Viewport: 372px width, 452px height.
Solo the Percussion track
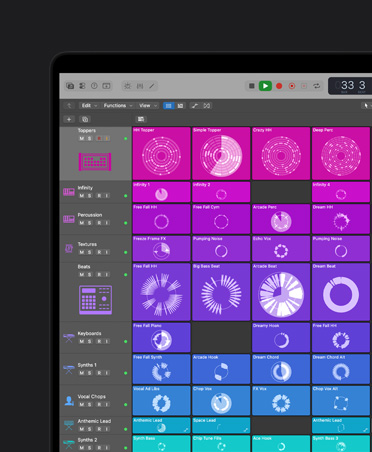click(x=90, y=223)
